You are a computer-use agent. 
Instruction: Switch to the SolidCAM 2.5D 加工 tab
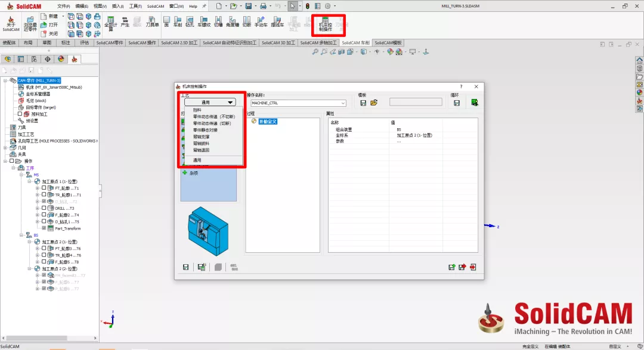click(179, 43)
